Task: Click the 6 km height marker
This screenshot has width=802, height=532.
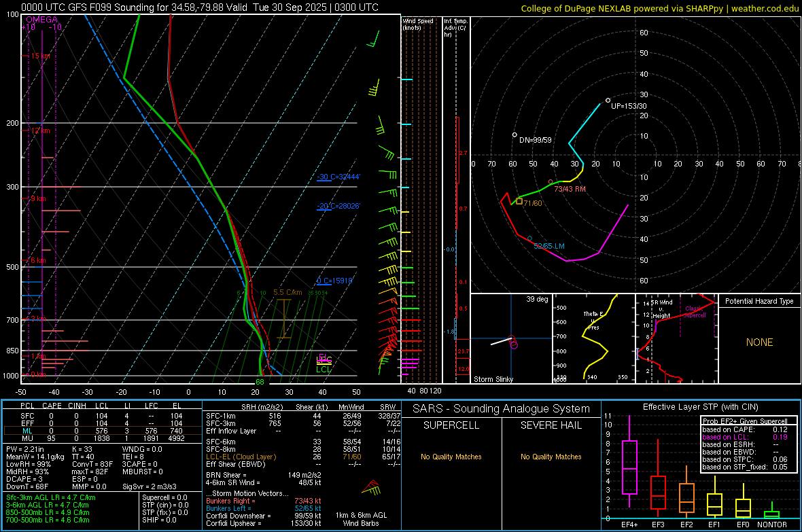Action: coord(38,260)
